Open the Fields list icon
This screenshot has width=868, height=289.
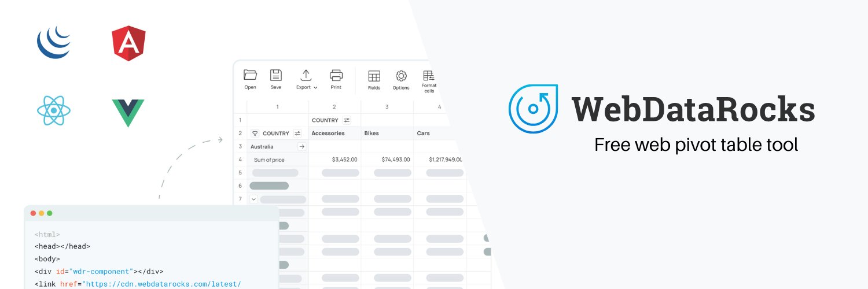pyautogui.click(x=374, y=76)
